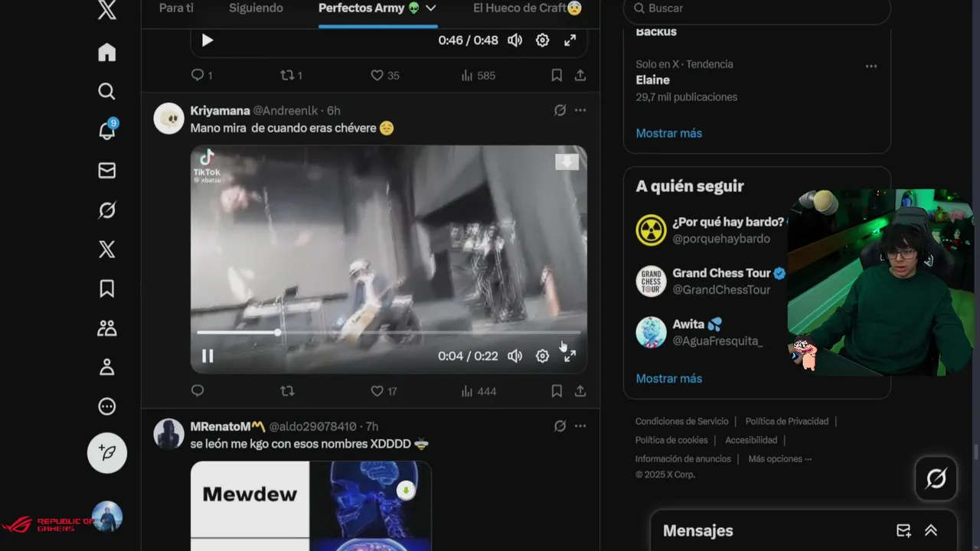Fullscreen the 0:48 video
The image size is (980, 551).
(570, 41)
